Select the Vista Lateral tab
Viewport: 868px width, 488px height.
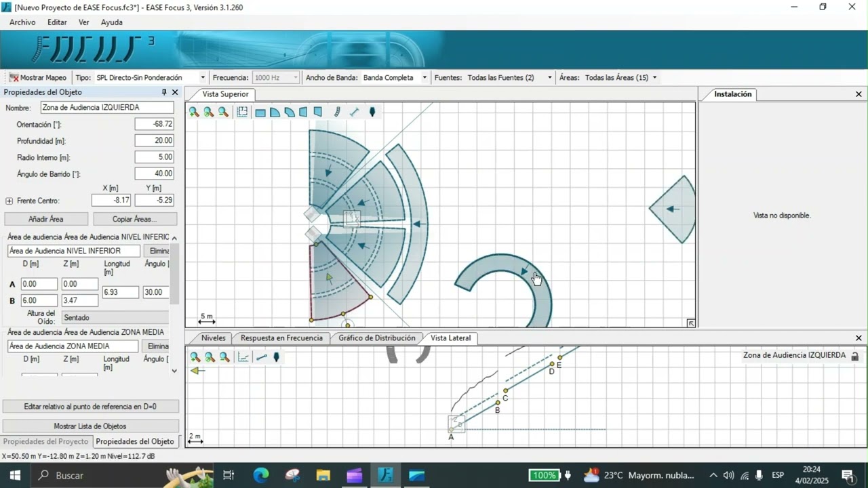coord(450,338)
